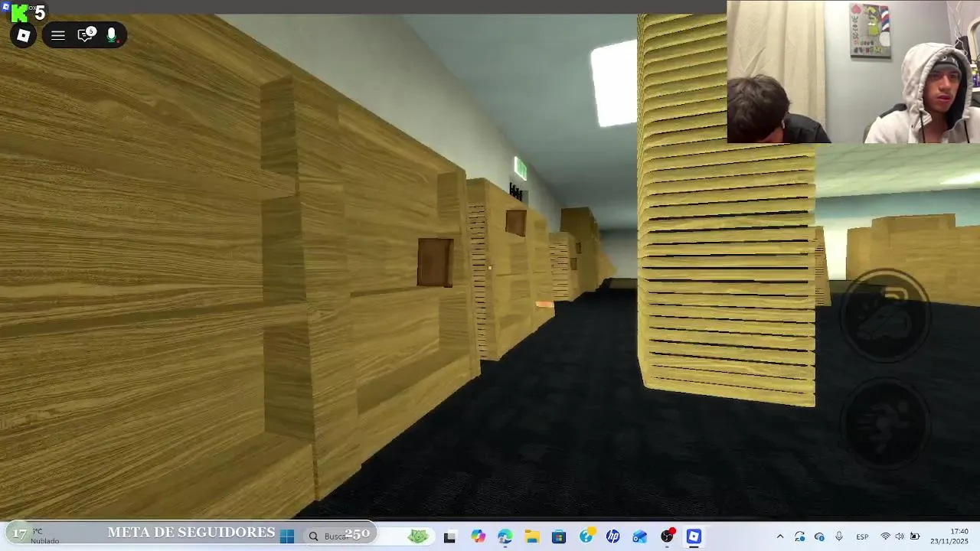Viewport: 980px width, 551px height.
Task: Mute the Roblox voice chat microphone
Action: point(112,35)
